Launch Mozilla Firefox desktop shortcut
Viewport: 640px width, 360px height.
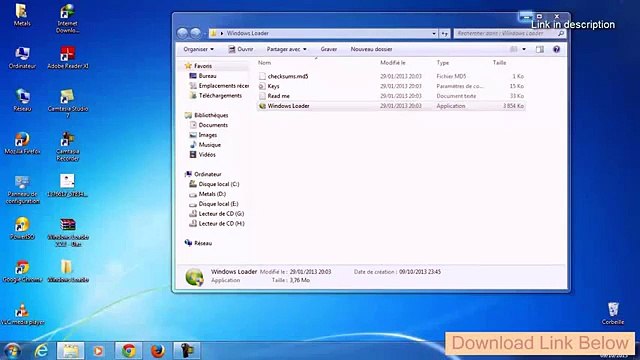[22, 143]
